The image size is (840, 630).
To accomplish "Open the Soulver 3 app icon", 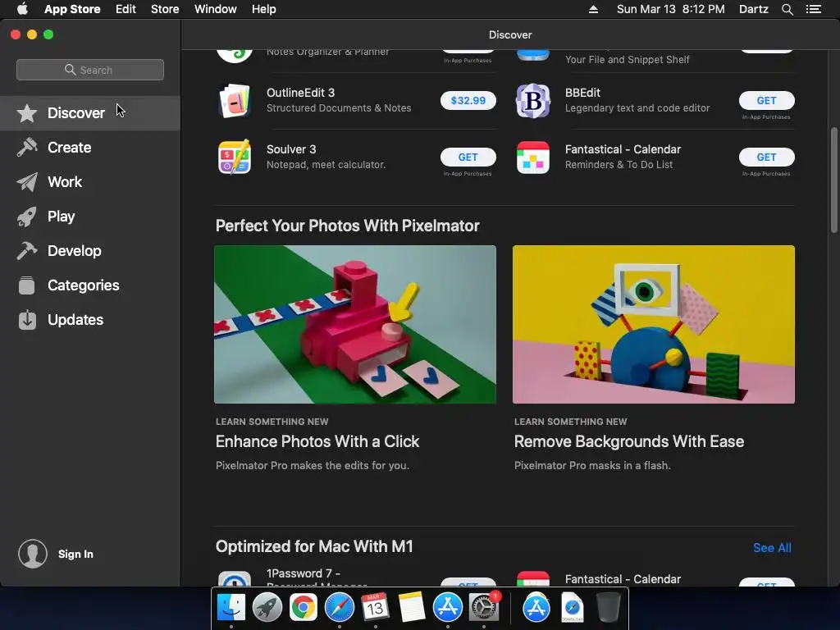I will pos(235,157).
